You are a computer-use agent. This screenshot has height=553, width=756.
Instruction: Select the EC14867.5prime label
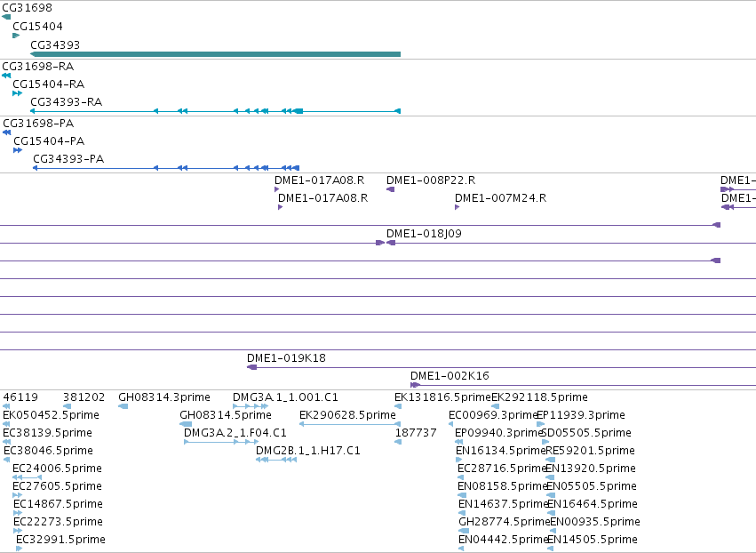coord(59,504)
